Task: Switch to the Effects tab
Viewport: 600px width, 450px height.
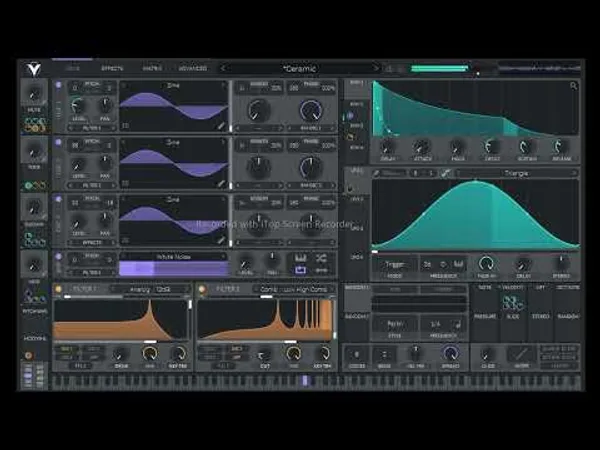Action: [112, 68]
